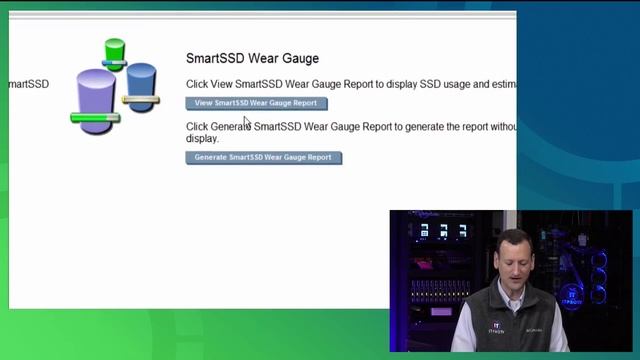Click text 'Click Generate SmartSSD Wear Gauge Report to generate'
640x360 pixels.
315,127
